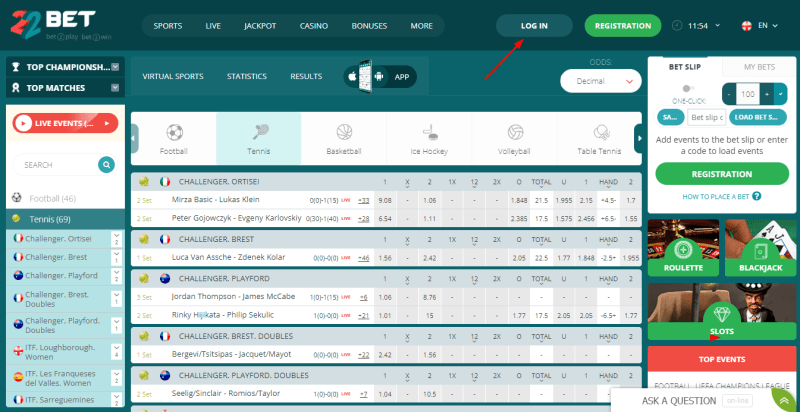This screenshot has width=800, height=412.
Task: Decrease the bet amount with minus
Action: point(729,94)
